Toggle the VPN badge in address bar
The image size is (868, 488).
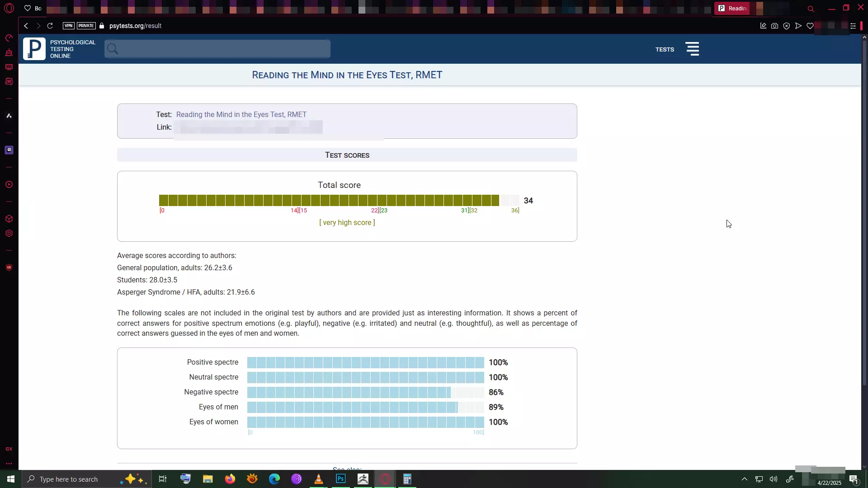68,26
